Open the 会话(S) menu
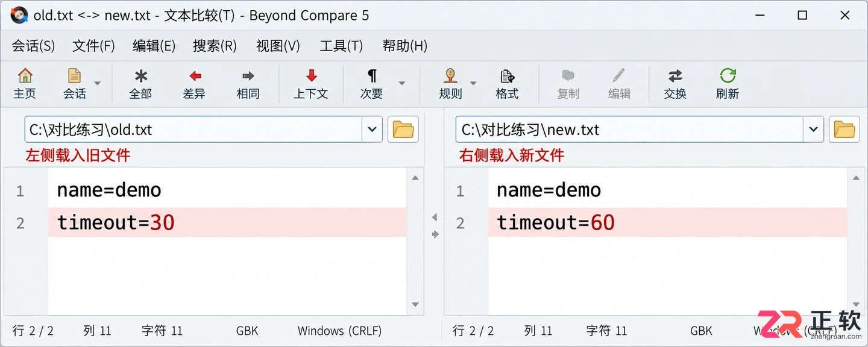This screenshot has height=347, width=868. pyautogui.click(x=33, y=46)
